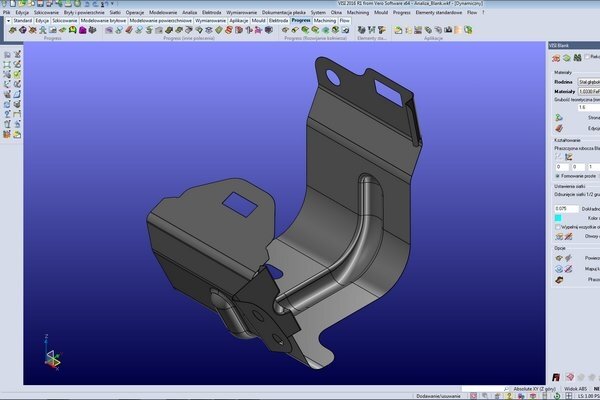This screenshot has width=600, height=400.
Task: Open the Analiza menu
Action: [189, 13]
